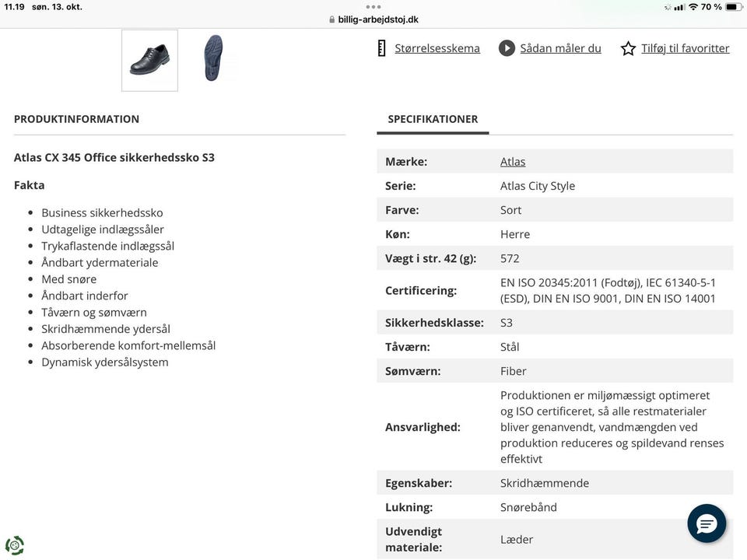Tap the battery icon in status bar

pyautogui.click(x=732, y=7)
